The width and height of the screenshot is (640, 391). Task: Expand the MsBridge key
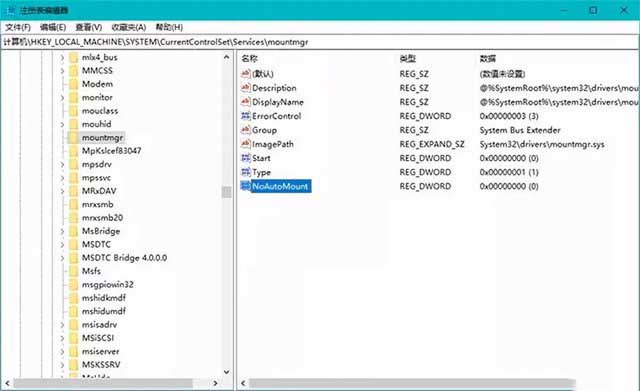62,232
